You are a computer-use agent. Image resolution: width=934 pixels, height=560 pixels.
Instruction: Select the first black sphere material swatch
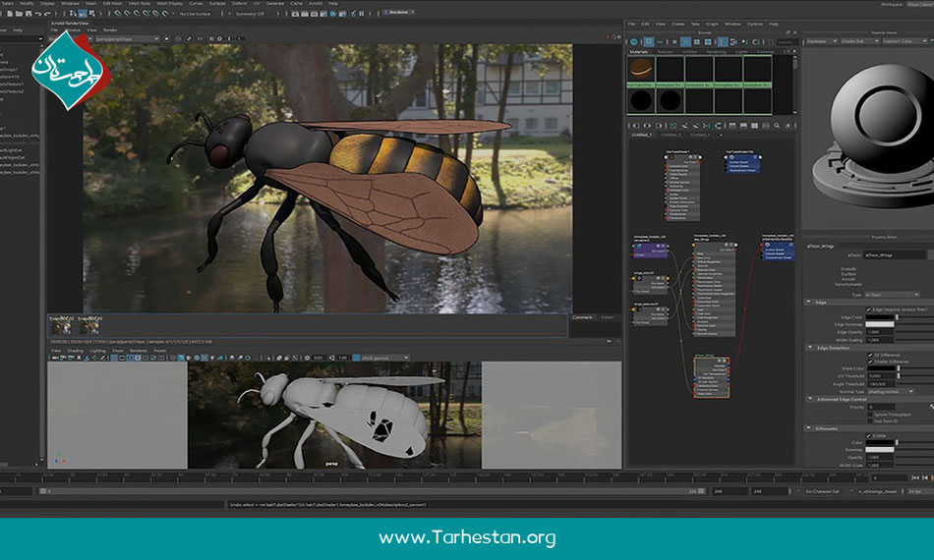(640, 100)
